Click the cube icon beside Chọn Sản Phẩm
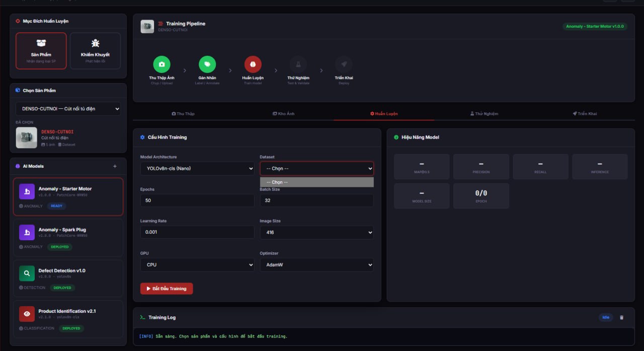This screenshot has width=644, height=351. [x=18, y=91]
